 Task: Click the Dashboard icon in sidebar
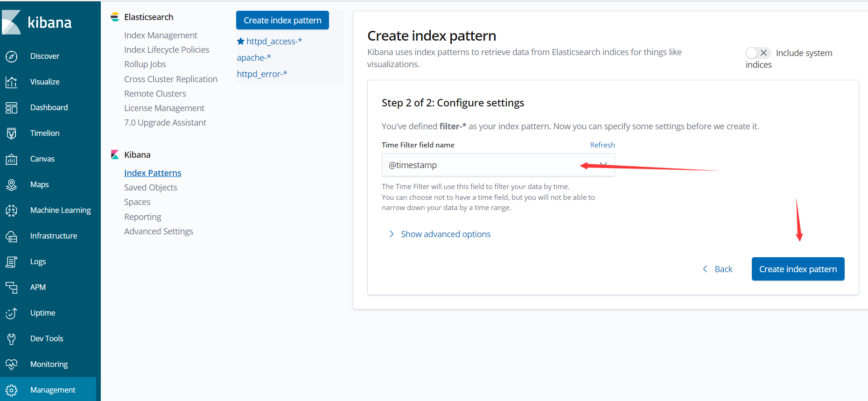(12, 108)
